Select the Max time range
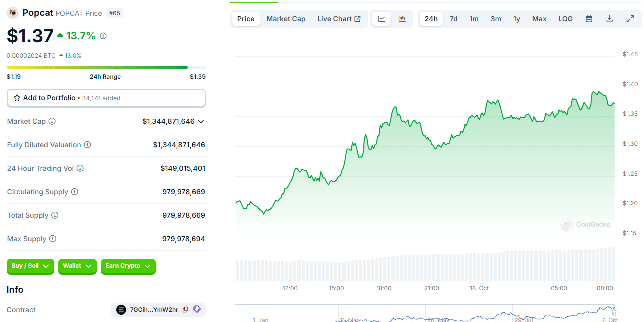Image resolution: width=644 pixels, height=322 pixels. click(539, 19)
